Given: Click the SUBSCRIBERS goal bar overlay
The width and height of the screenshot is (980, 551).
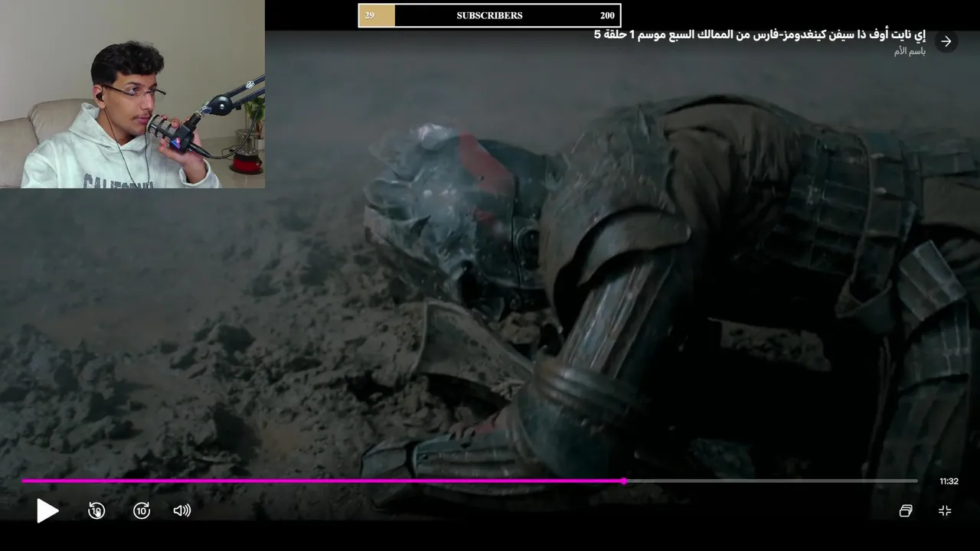Looking at the screenshot, I should click(x=489, y=15).
